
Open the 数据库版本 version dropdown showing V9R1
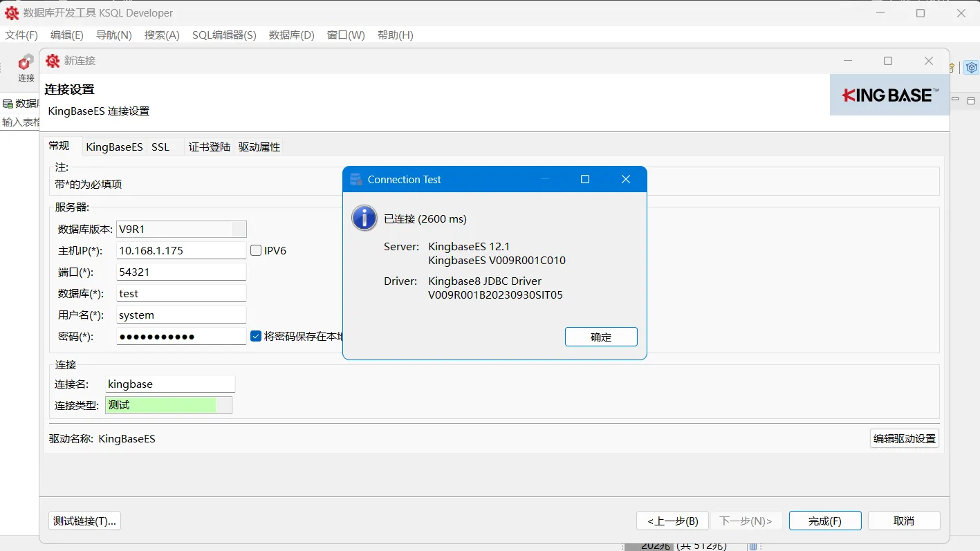239,229
